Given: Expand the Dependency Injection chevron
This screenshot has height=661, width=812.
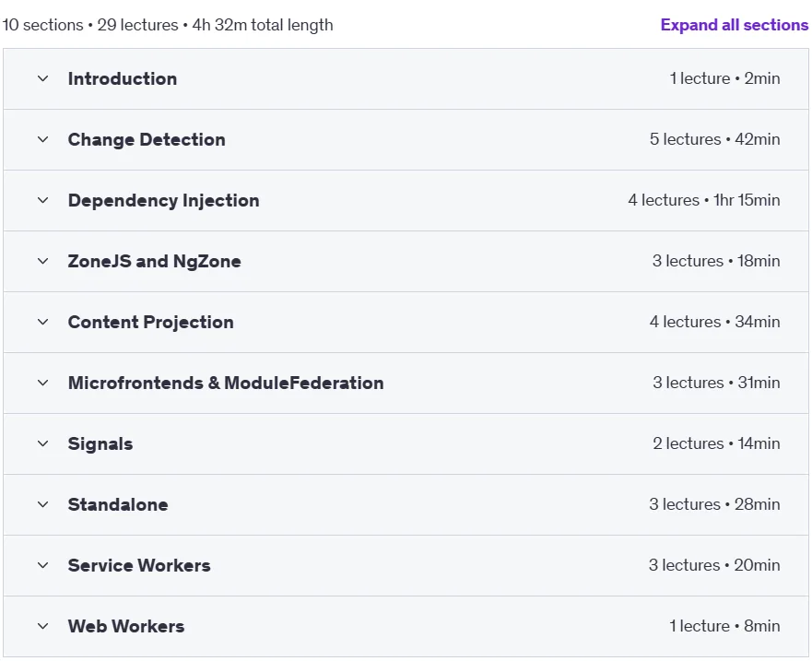Looking at the screenshot, I should (x=43, y=200).
